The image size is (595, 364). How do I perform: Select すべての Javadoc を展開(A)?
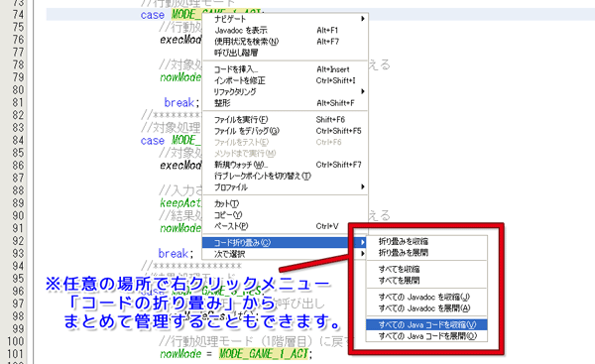pyautogui.click(x=426, y=308)
